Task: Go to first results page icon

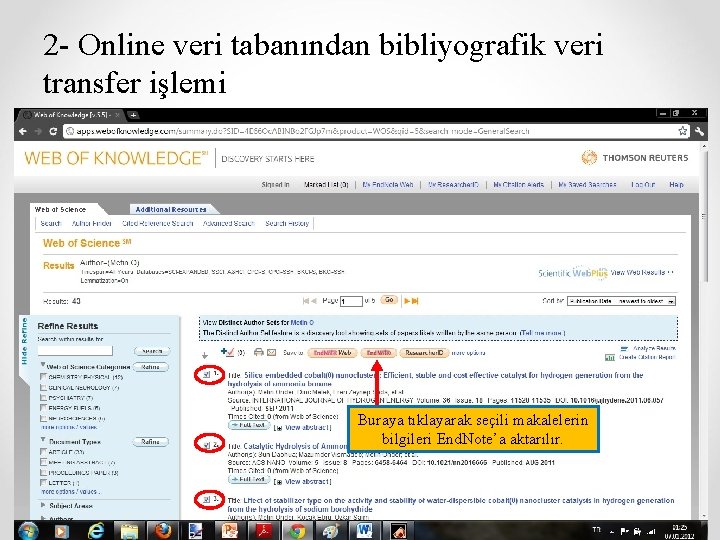Action: (306, 301)
